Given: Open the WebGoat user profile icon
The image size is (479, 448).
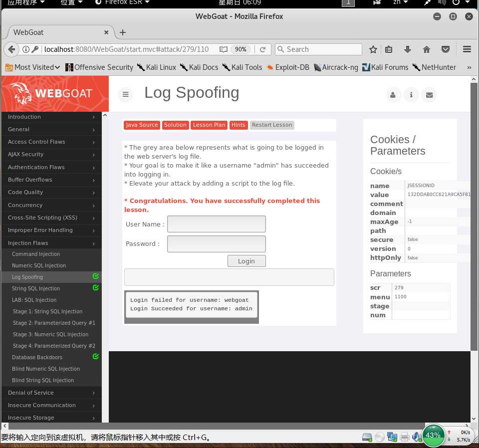Looking at the screenshot, I should pos(393,95).
